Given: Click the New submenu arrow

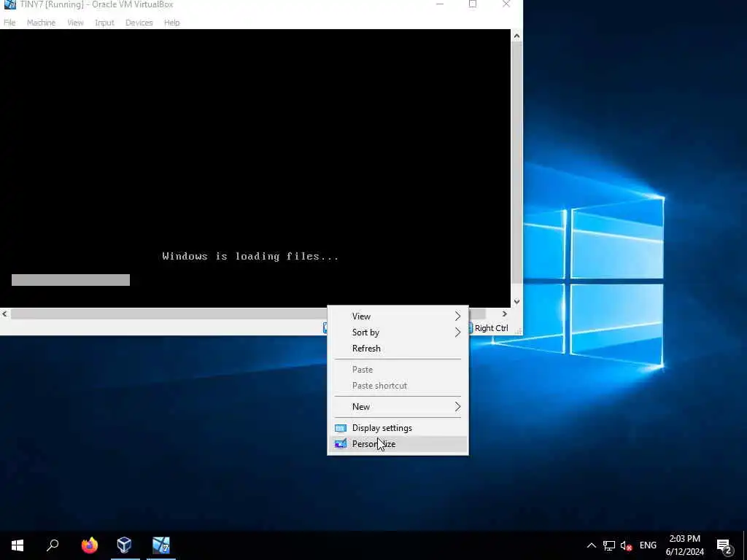Looking at the screenshot, I should 458,407.
